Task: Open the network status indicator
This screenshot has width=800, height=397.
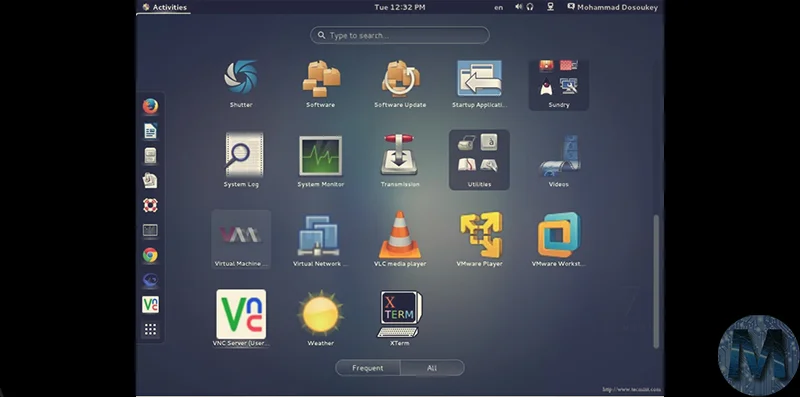Action: (x=550, y=7)
